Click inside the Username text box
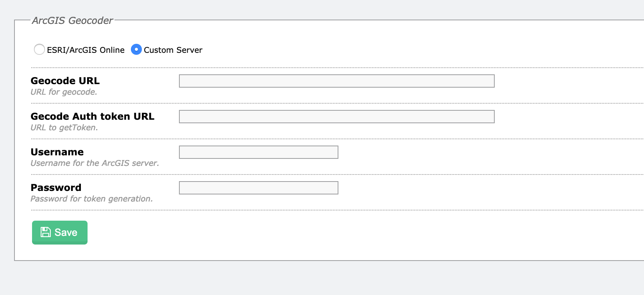This screenshot has width=644, height=295. 259,152
